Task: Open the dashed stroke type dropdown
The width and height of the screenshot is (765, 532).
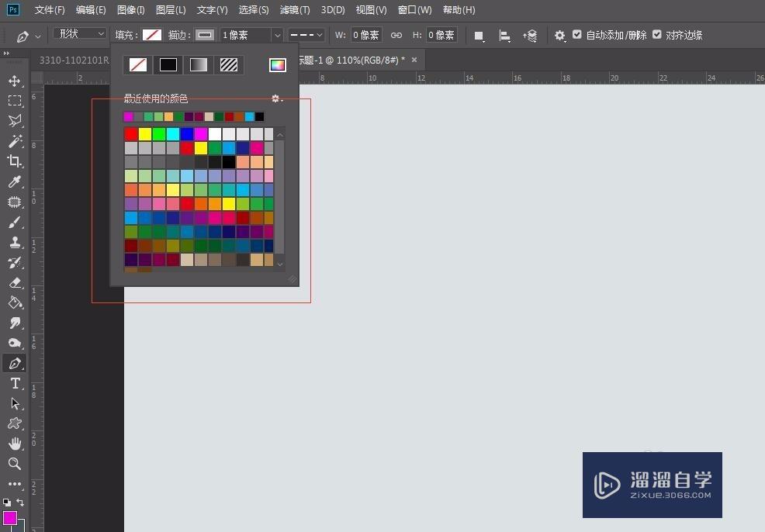Action: coord(306,36)
